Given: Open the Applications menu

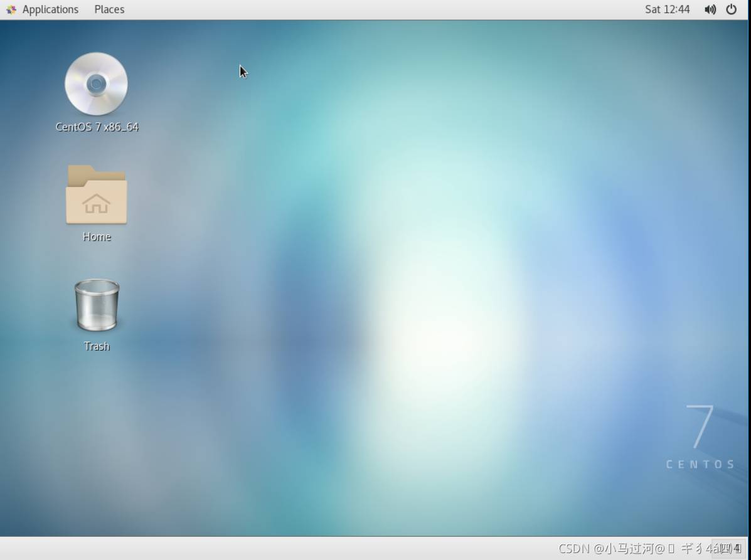Looking at the screenshot, I should [50, 9].
